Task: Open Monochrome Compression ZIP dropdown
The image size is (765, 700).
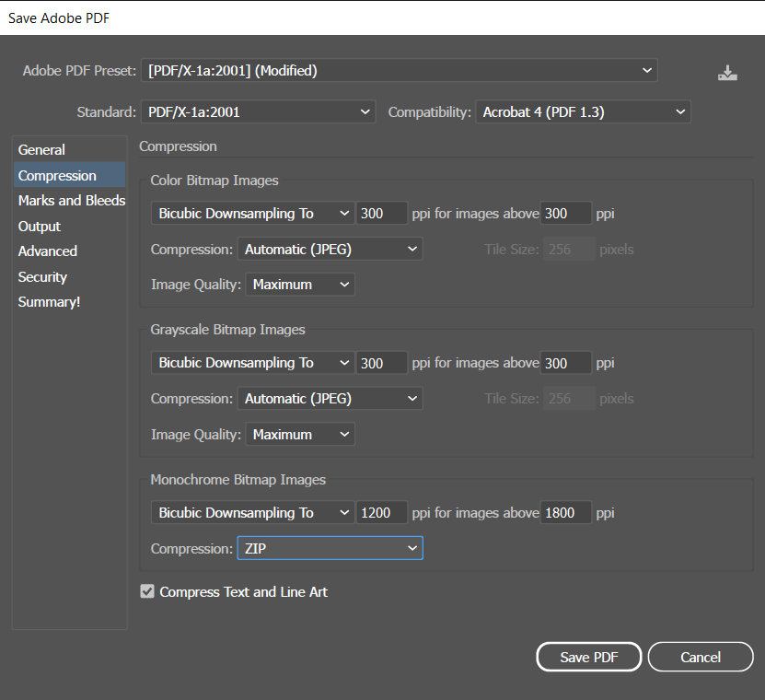Action: pos(330,548)
